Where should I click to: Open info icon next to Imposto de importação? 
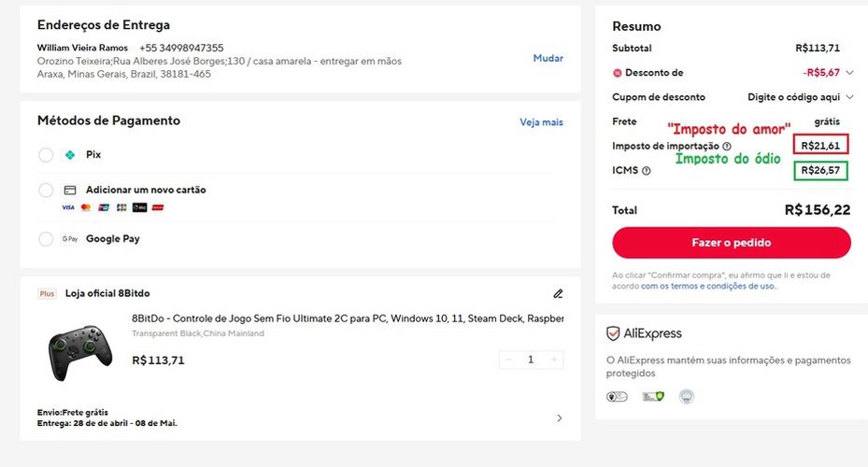pyautogui.click(x=727, y=146)
